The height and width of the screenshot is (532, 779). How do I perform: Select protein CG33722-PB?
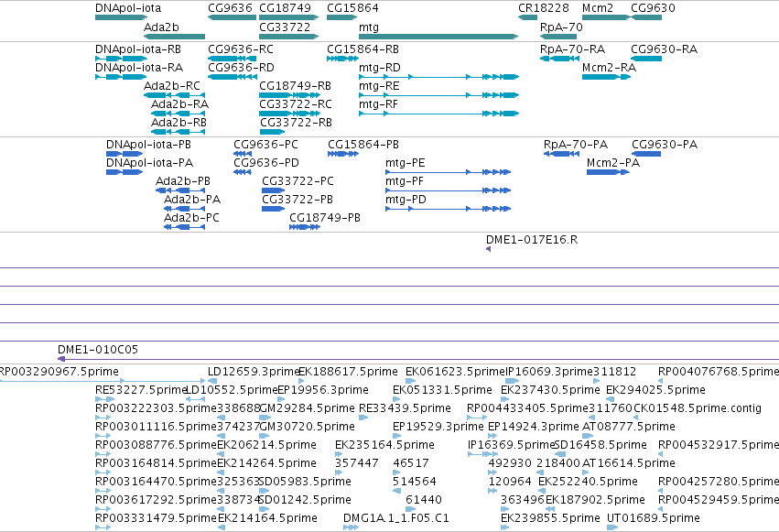298,200
